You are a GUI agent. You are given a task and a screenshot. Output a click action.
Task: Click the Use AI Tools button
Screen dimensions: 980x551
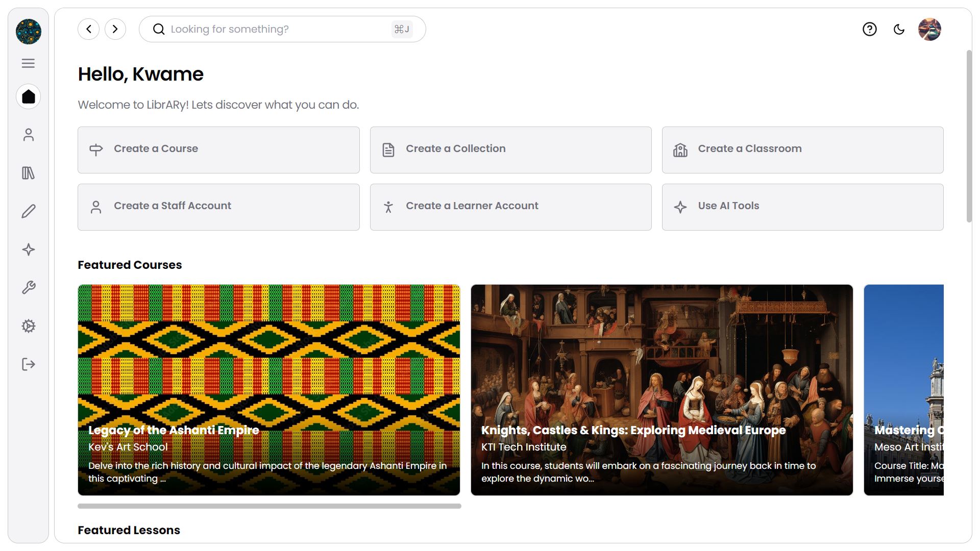(802, 207)
